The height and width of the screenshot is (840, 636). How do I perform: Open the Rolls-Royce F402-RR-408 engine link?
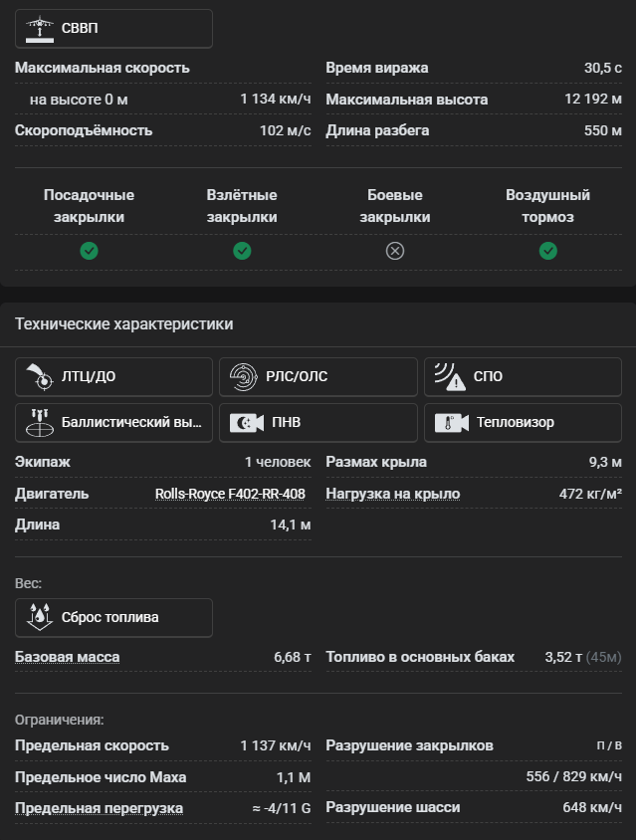click(x=230, y=494)
